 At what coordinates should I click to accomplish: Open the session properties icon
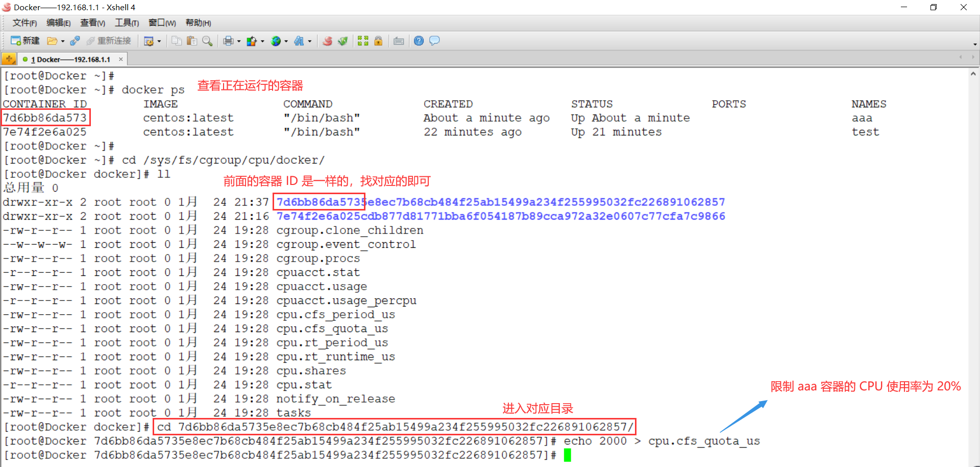(149, 41)
